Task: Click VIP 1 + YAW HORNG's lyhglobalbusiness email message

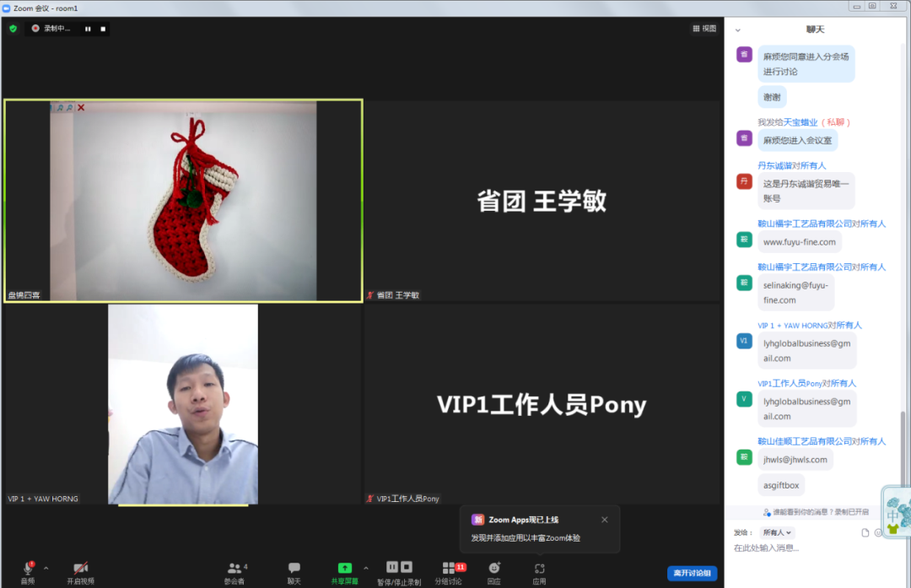Action: click(807, 351)
